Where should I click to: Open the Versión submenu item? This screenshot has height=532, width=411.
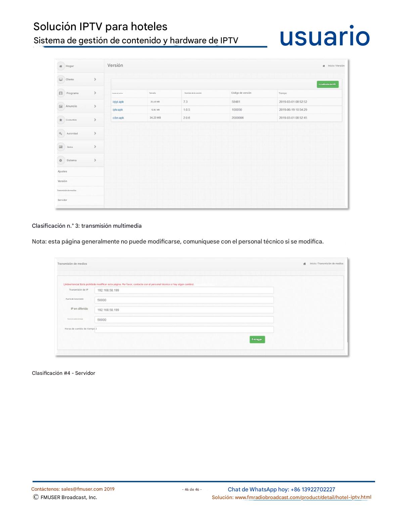62,181
